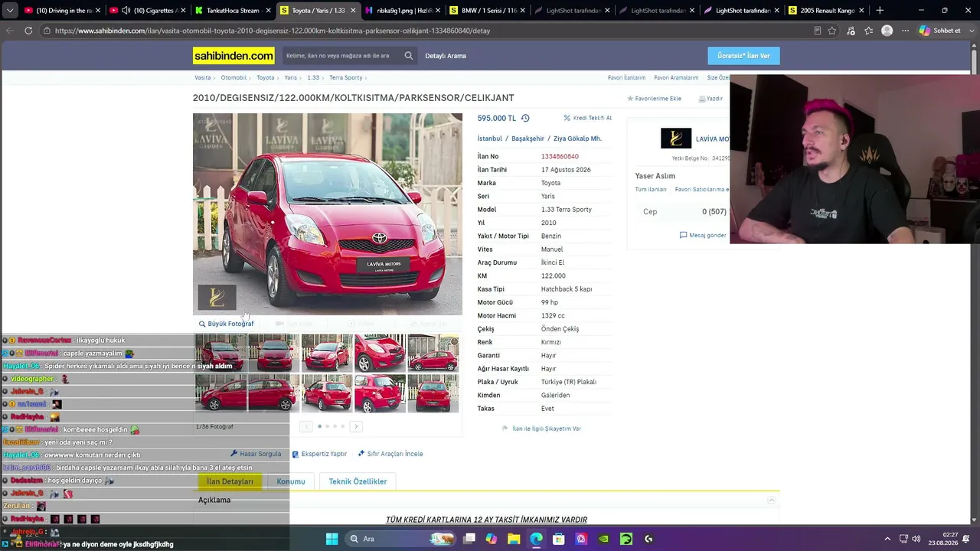The image size is (980, 551).
Task: Go to next thumbnail page arrow
Action: [356, 426]
